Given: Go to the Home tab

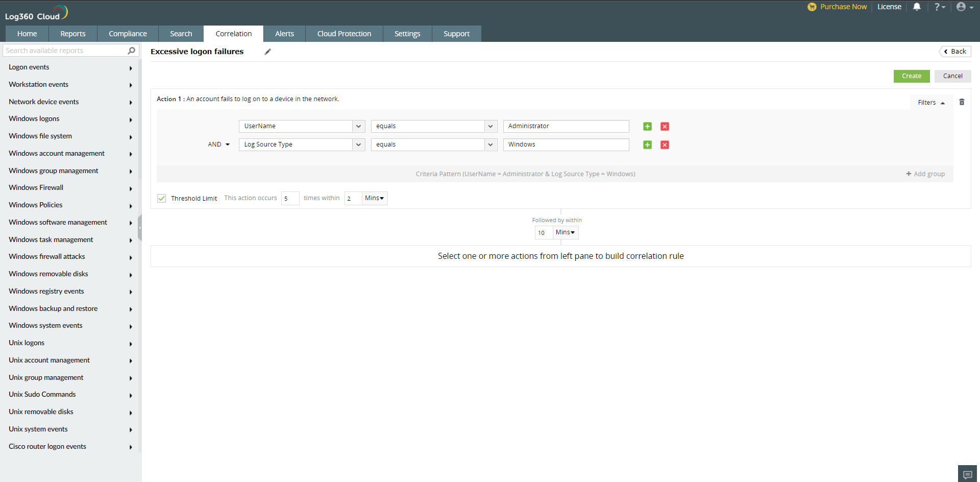Looking at the screenshot, I should tap(27, 34).
